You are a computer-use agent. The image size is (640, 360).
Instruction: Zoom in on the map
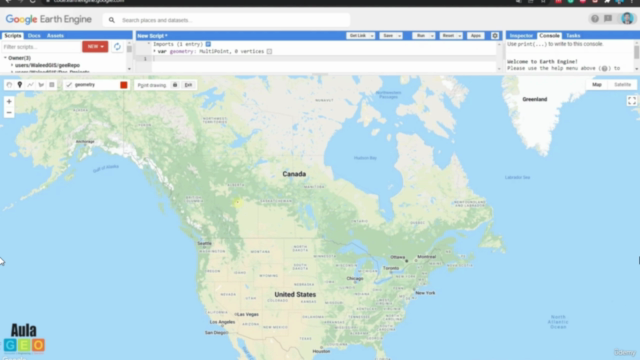pyautogui.click(x=9, y=102)
